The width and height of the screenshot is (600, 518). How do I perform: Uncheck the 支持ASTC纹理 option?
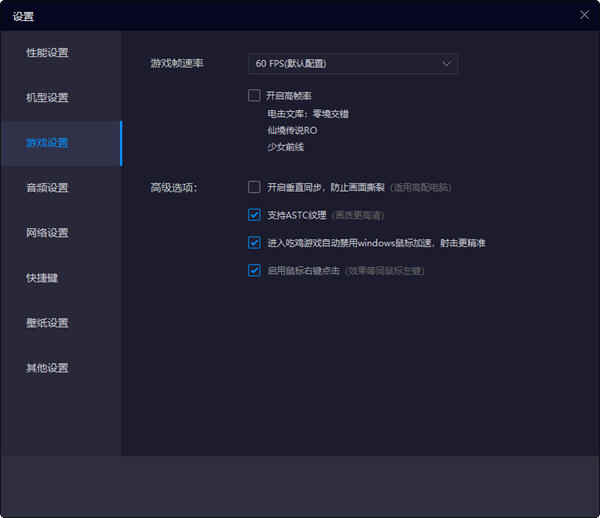pyautogui.click(x=254, y=214)
